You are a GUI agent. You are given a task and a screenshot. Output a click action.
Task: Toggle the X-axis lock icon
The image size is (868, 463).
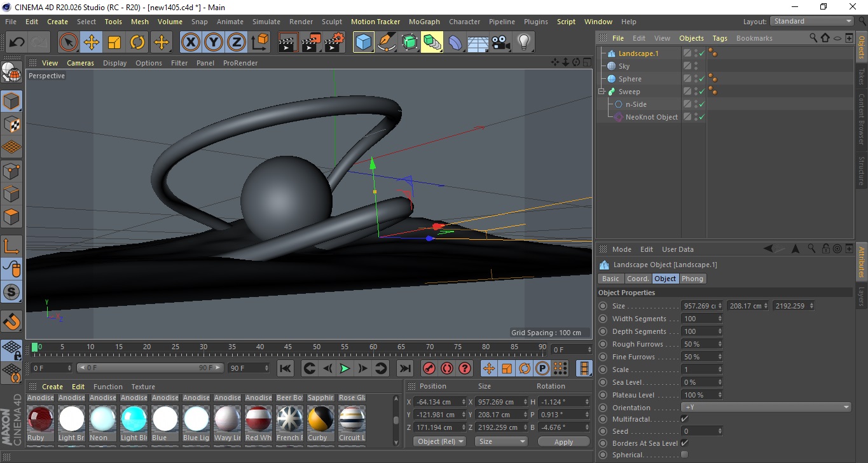tap(190, 43)
